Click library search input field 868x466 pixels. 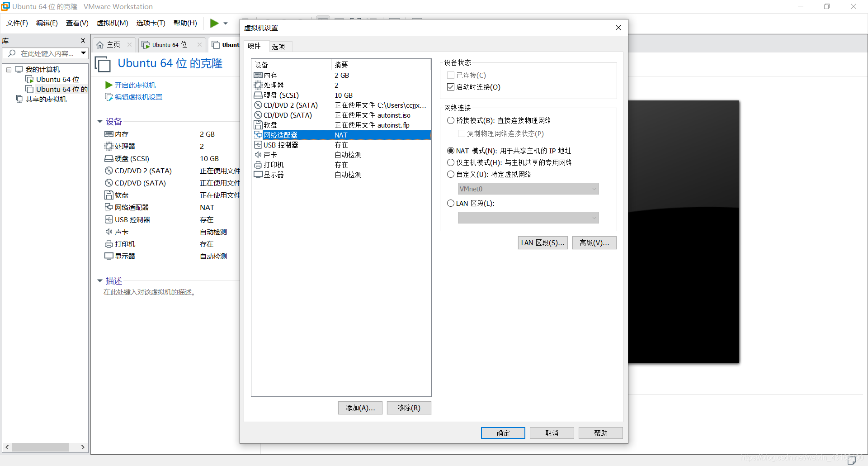pos(47,53)
